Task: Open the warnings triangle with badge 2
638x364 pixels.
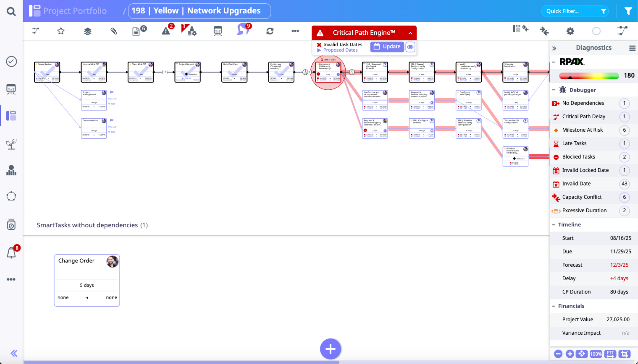Action: click(x=166, y=31)
